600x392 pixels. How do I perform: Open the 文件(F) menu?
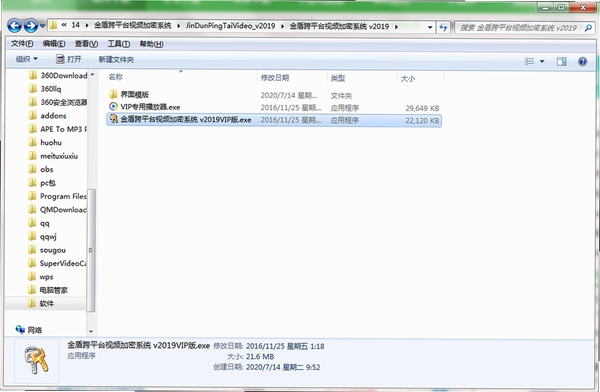pyautogui.click(x=22, y=44)
